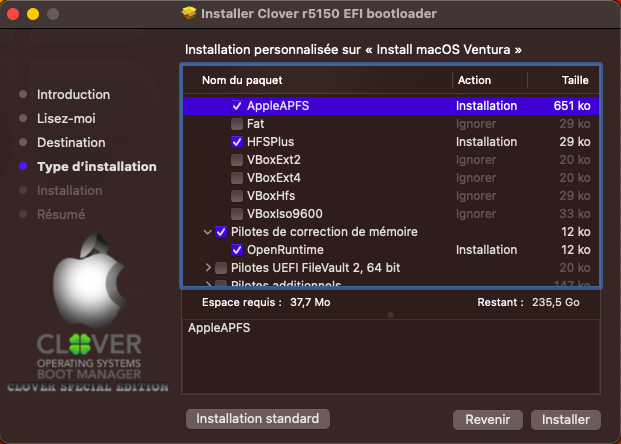
Task: Click the Espace requis 37,7 Mo value
Action: click(x=310, y=303)
